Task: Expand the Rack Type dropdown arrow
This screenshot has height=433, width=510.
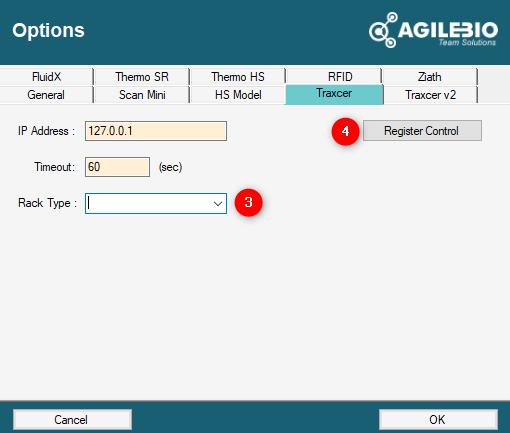Action: tap(218, 203)
